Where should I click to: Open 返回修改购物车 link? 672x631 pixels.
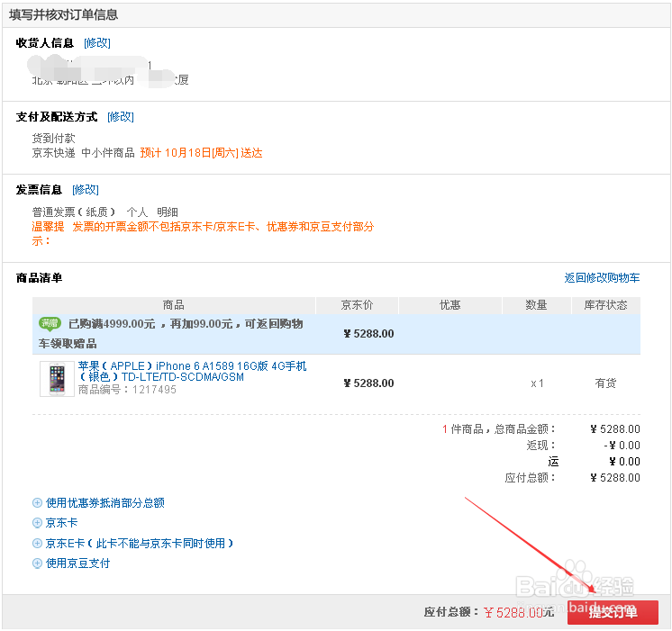(x=602, y=277)
